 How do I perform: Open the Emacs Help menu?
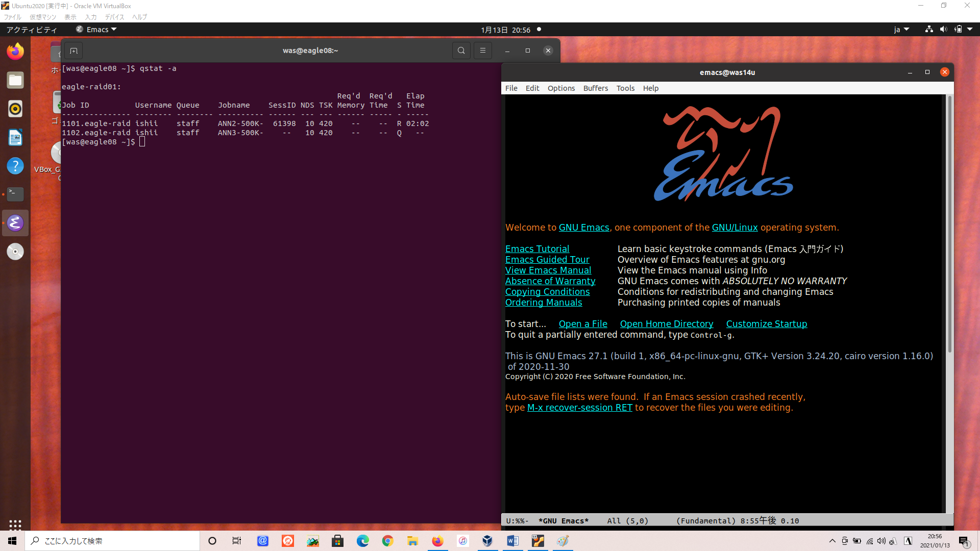(x=650, y=88)
